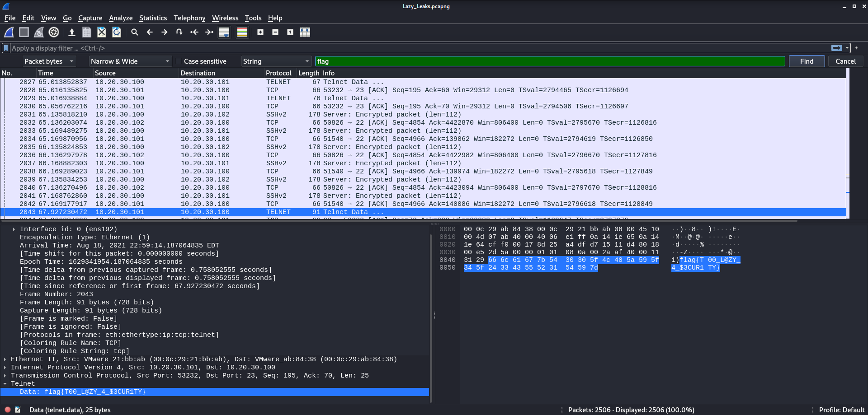
Task: Expand Internet Protocol Version 4 section
Action: [x=5, y=368]
